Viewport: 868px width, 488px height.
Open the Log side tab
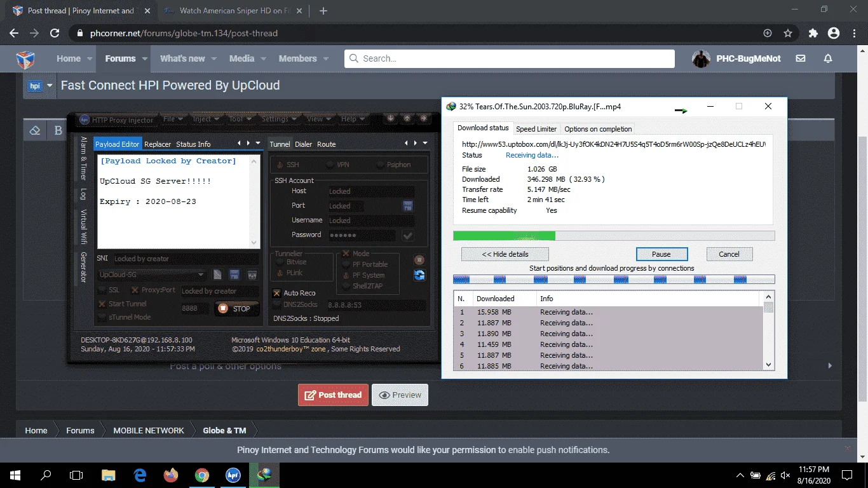(x=83, y=194)
